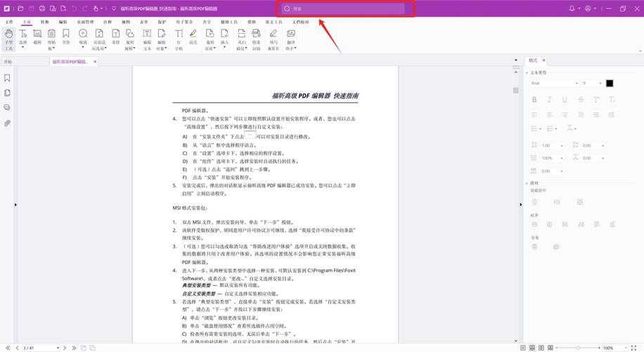Open the Attachments paperclip panel
Viewport: 644px width, 352px height.
click(7, 122)
